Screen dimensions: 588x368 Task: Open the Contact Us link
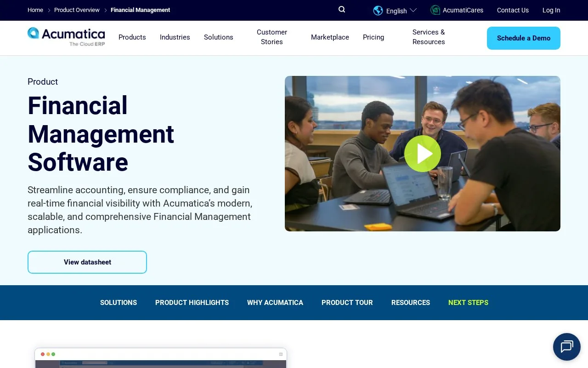click(513, 10)
